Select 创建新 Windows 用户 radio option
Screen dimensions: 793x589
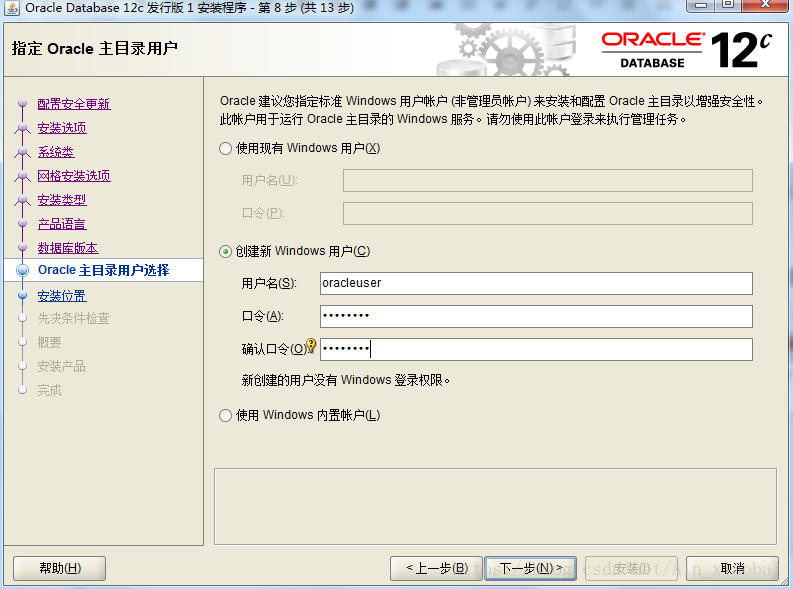pyautogui.click(x=226, y=252)
